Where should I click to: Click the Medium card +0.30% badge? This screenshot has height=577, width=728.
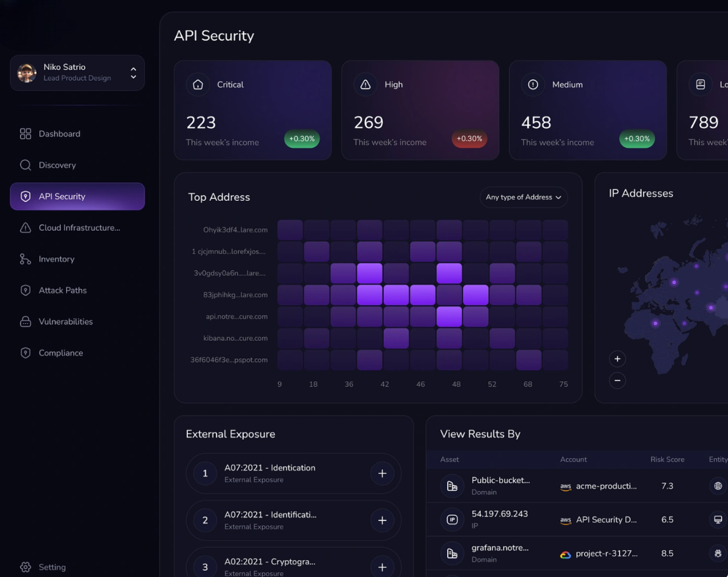click(x=637, y=139)
